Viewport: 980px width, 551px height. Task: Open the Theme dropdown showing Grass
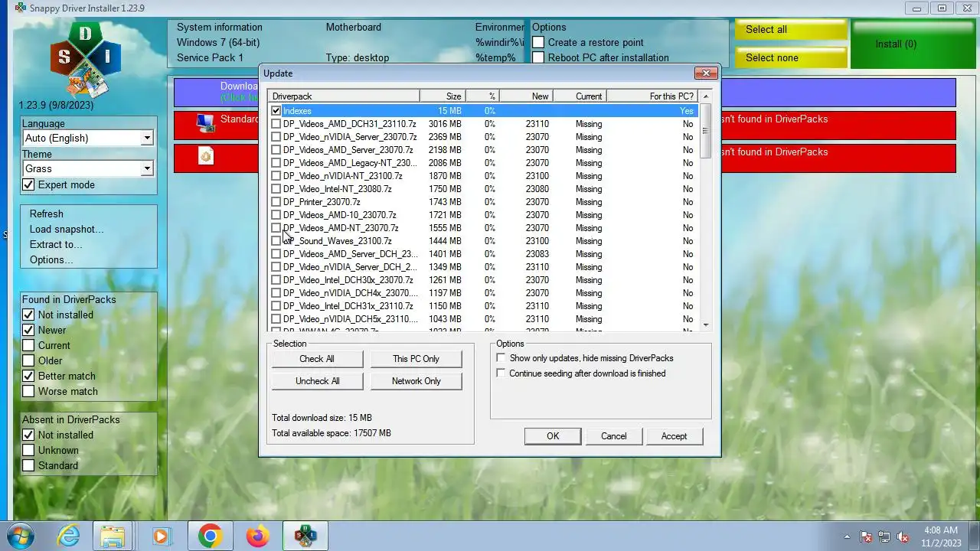[x=88, y=168]
